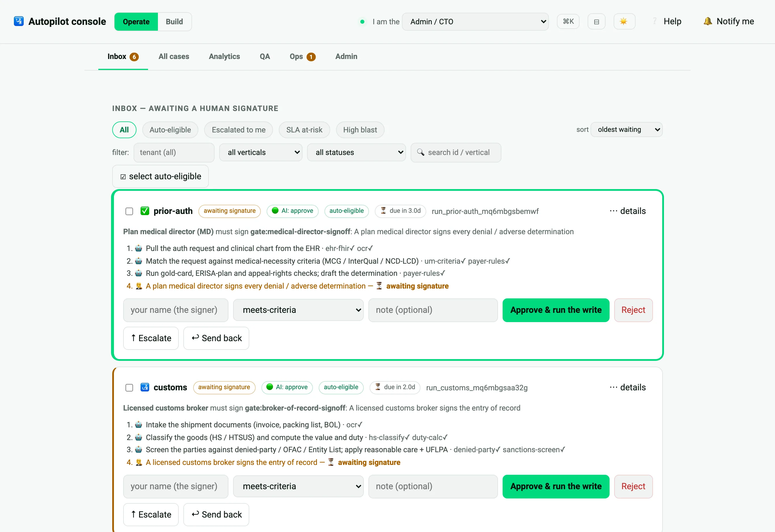Click hourglass beside prior-auth step 4 'awaiting signature'
Image resolution: width=775 pixels, height=532 pixels.
[379, 286]
